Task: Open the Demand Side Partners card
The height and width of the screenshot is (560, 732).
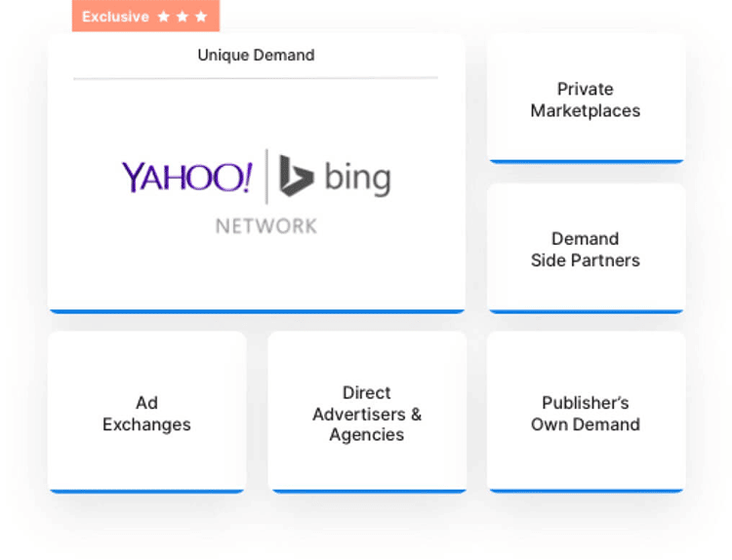Action: (x=586, y=249)
